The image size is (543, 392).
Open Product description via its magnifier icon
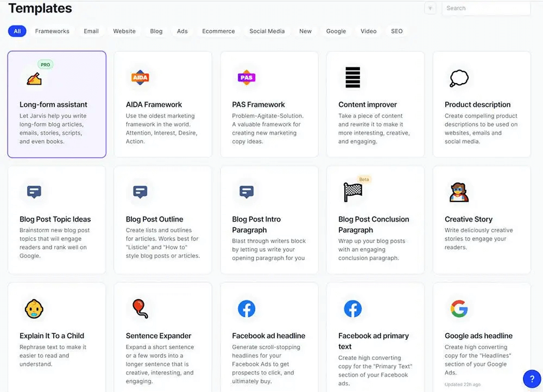[x=459, y=77]
